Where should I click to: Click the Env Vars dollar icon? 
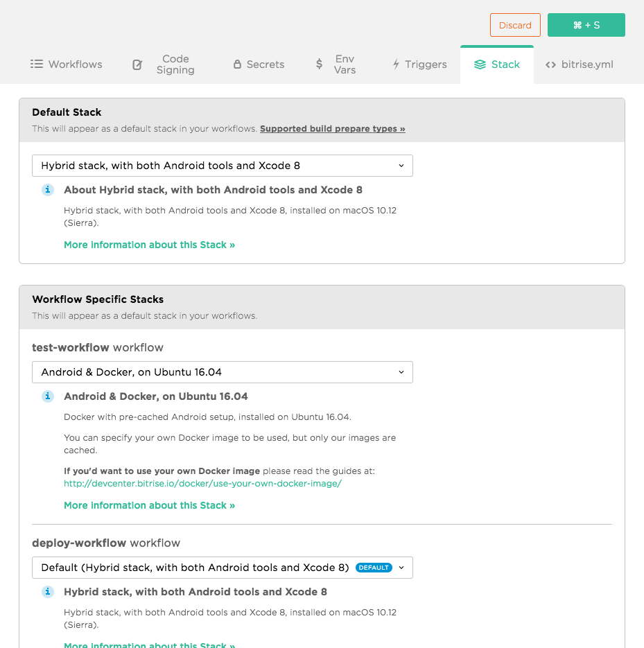[319, 64]
